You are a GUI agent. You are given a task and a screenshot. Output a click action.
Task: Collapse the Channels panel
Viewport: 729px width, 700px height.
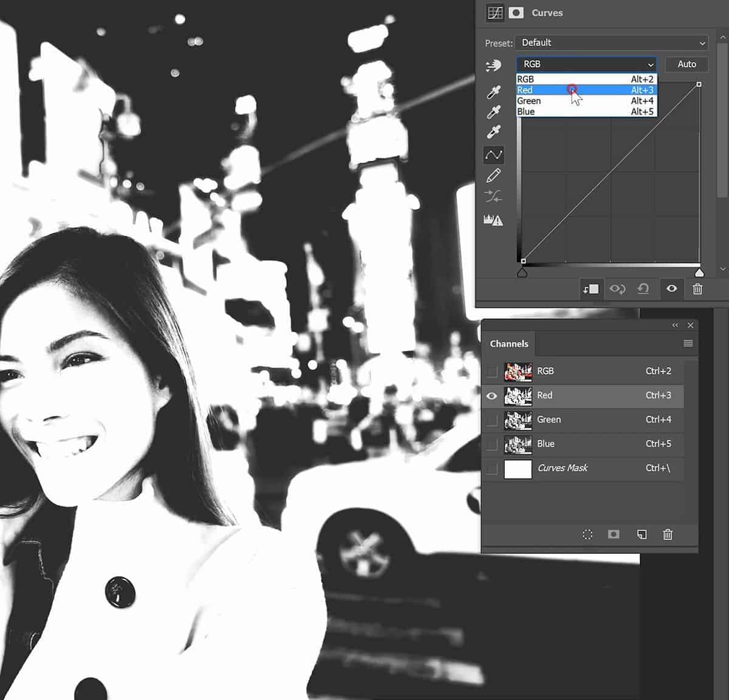(x=675, y=325)
